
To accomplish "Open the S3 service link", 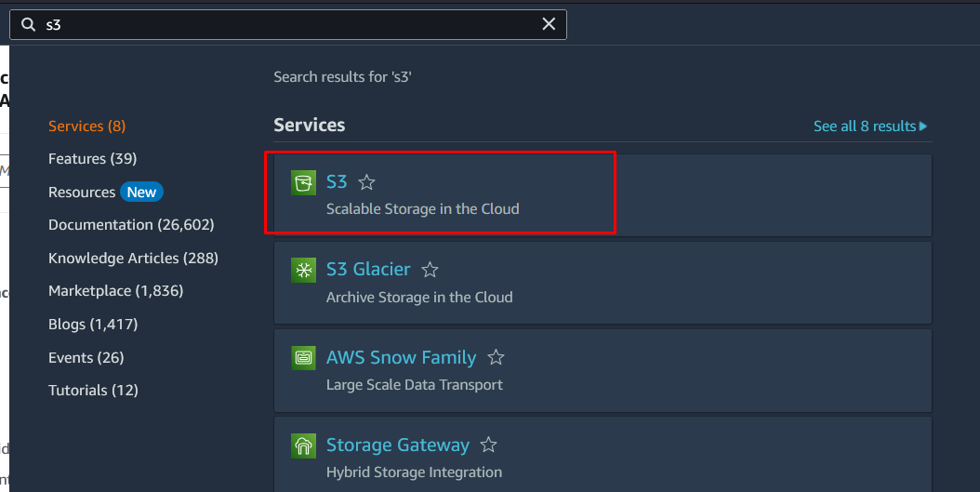I will click(337, 182).
